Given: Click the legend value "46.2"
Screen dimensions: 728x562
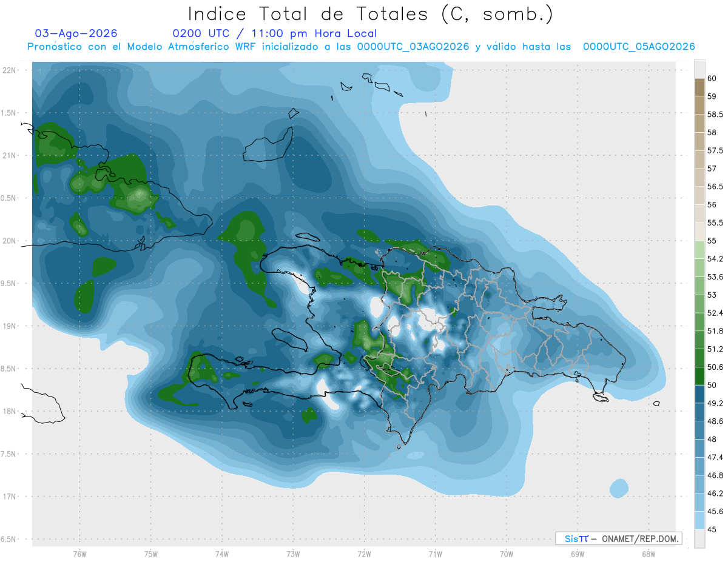Looking at the screenshot, I should [x=715, y=493].
